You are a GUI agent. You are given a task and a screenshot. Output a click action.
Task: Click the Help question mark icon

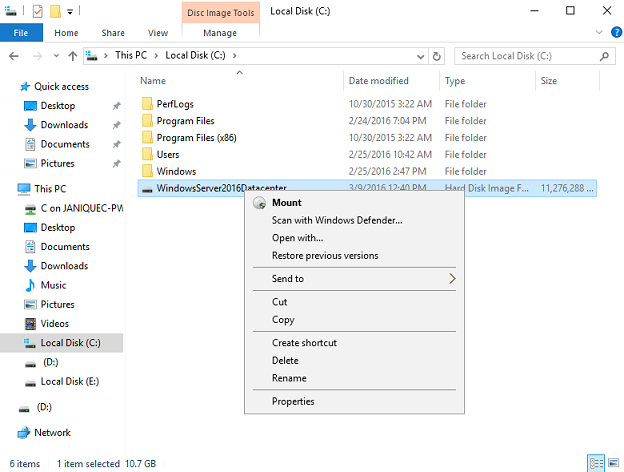coord(616,32)
